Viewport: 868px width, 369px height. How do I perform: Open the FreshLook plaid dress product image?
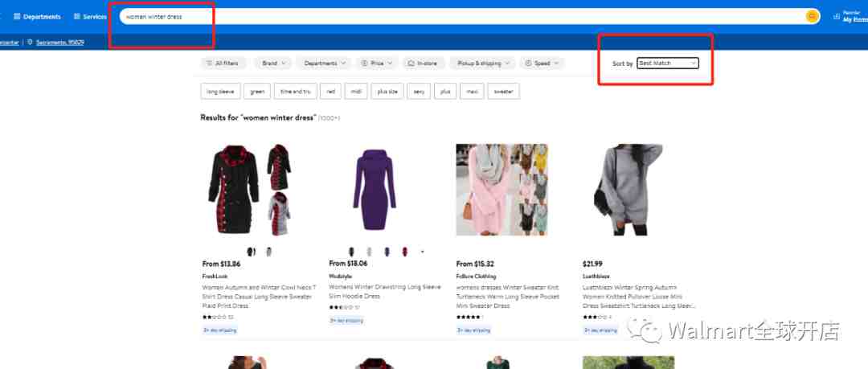click(251, 190)
